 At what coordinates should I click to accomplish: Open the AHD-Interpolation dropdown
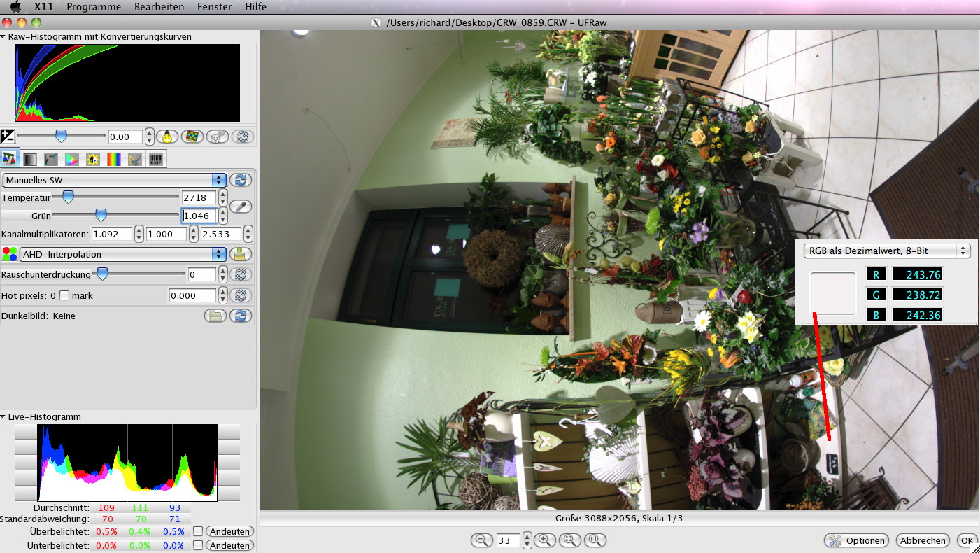[x=123, y=254]
